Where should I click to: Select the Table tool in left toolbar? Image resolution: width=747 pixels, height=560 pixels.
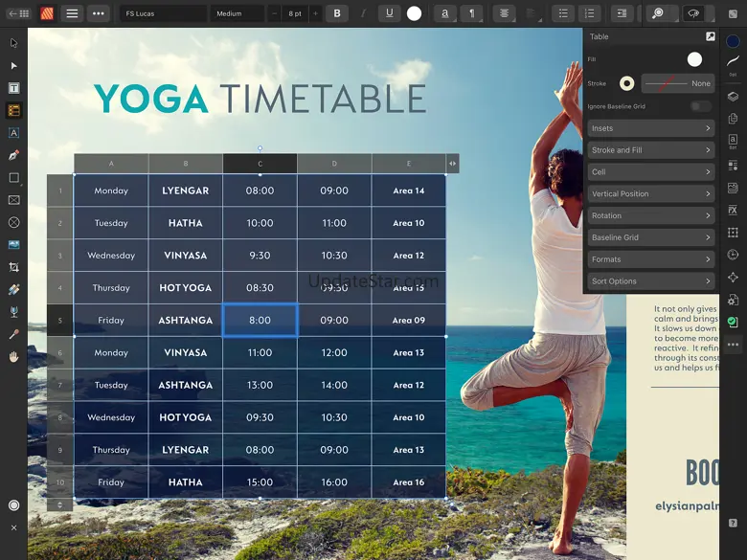pos(13,110)
